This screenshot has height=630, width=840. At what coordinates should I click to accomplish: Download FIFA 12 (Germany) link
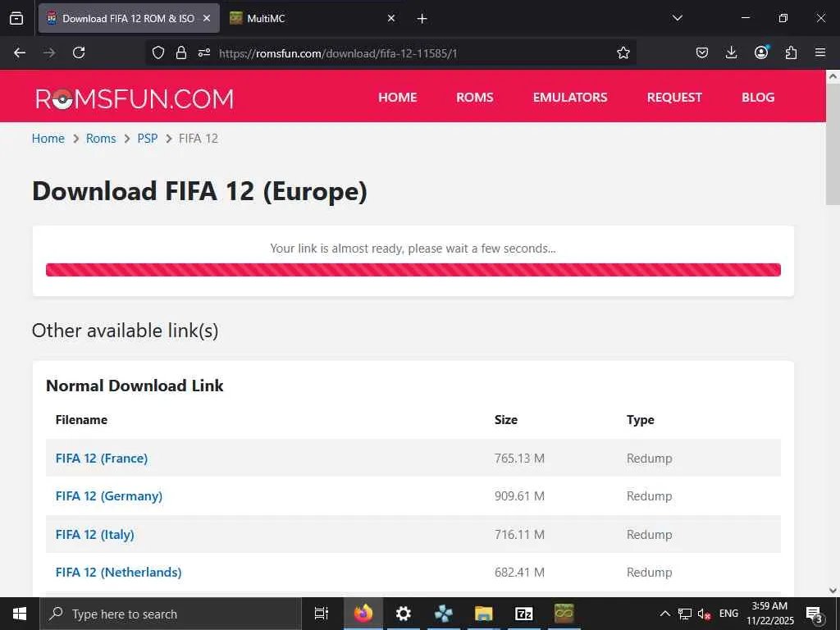(109, 496)
